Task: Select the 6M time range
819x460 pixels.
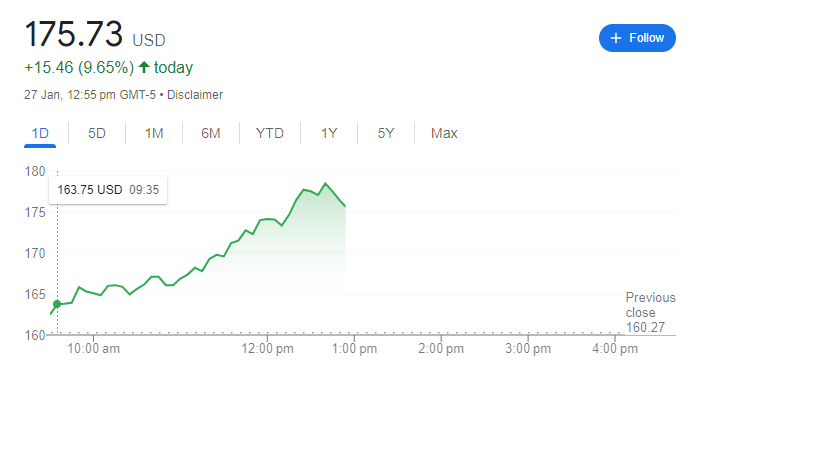Action: tap(211, 133)
